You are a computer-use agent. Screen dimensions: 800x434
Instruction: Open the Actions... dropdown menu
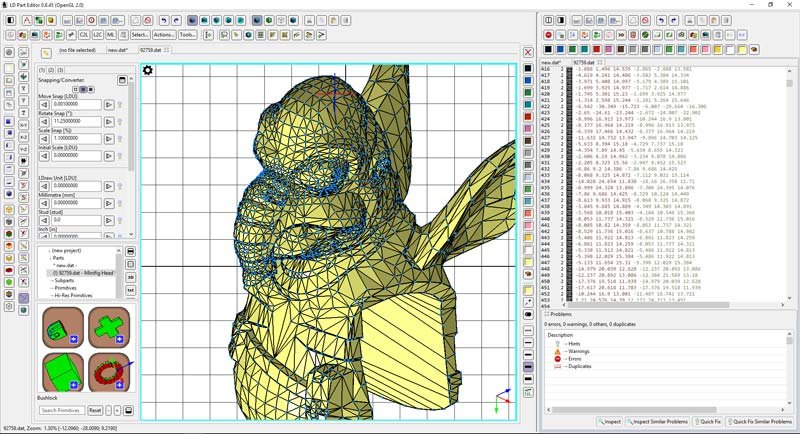click(164, 35)
